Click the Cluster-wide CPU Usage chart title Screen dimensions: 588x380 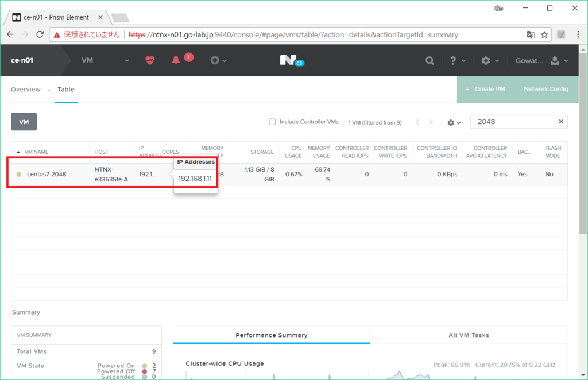point(225,363)
